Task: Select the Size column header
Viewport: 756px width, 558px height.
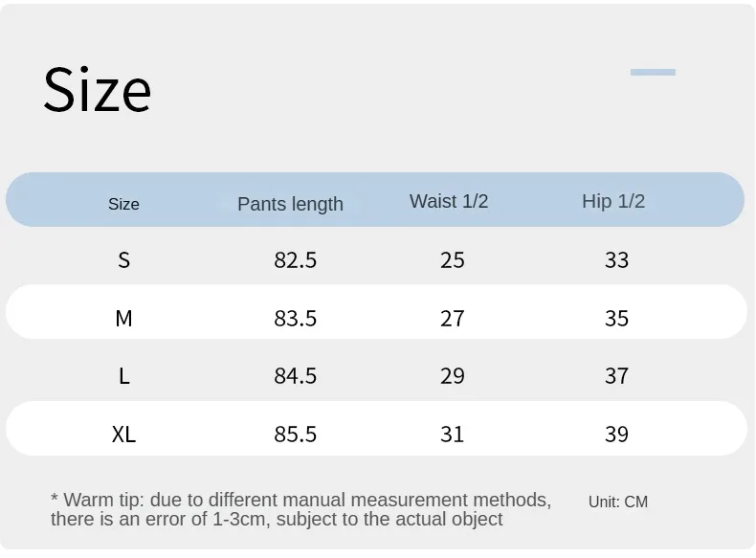Action: (123, 205)
